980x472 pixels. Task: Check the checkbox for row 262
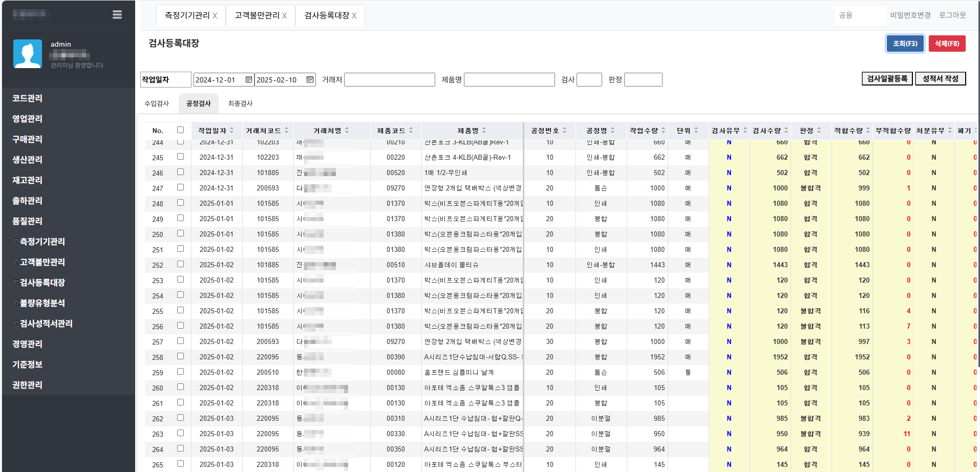[180, 418]
